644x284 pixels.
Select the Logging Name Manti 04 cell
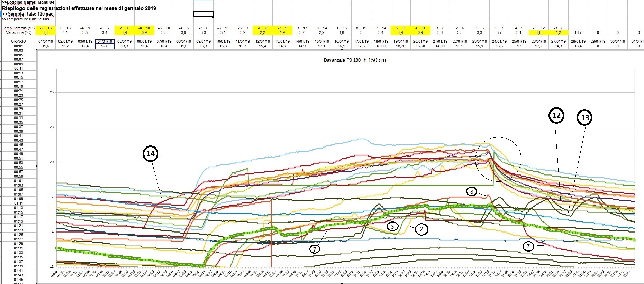pyautogui.click(x=24, y=2)
